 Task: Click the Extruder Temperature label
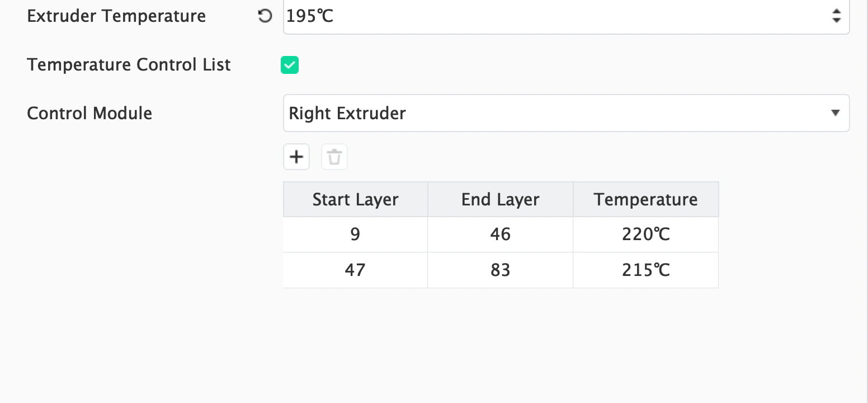tap(116, 16)
